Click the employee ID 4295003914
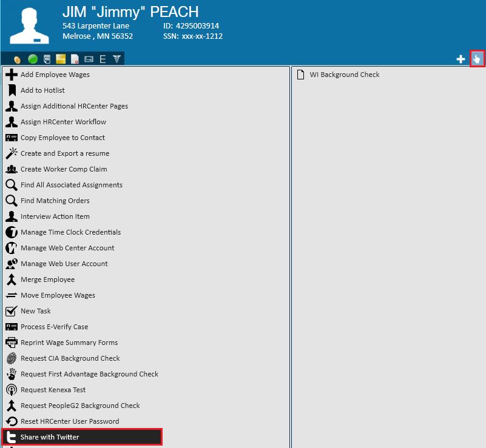486x448 pixels. tap(197, 26)
